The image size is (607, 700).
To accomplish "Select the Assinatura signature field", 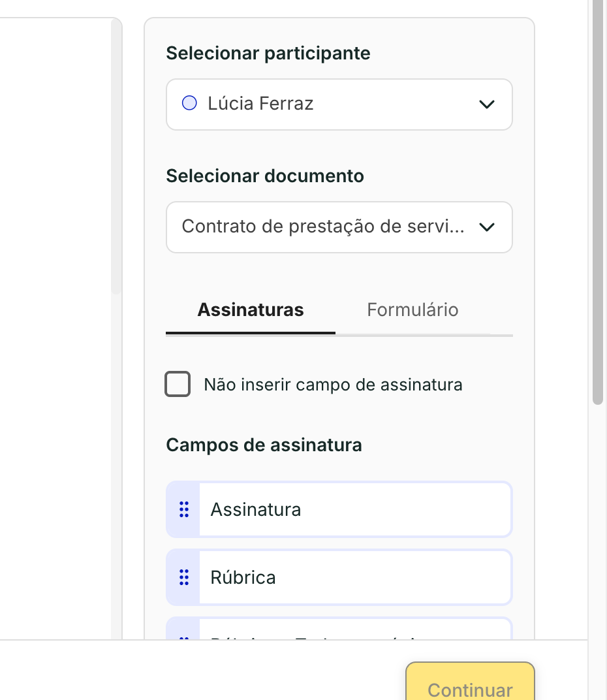I will (x=339, y=509).
